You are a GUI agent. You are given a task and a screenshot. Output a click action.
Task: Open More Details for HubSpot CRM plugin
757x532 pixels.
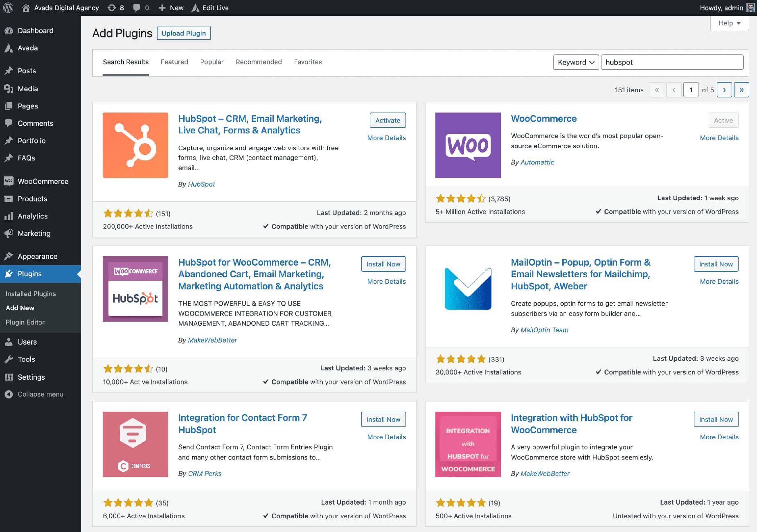(x=386, y=138)
